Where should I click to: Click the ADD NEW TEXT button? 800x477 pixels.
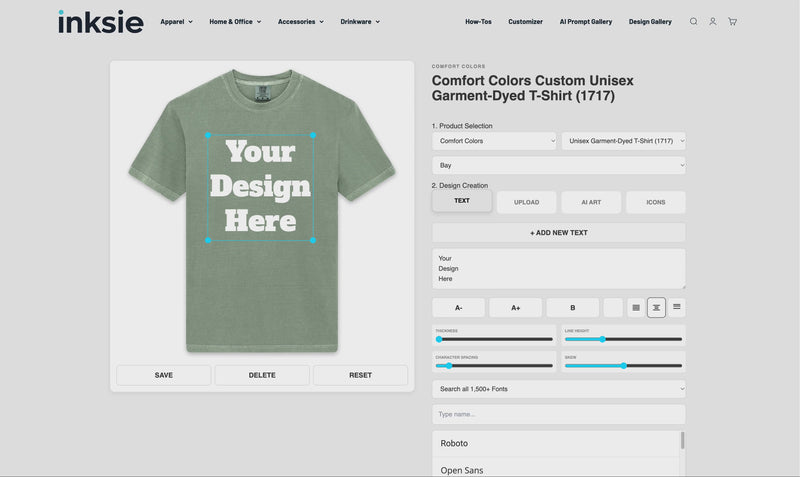coord(559,233)
